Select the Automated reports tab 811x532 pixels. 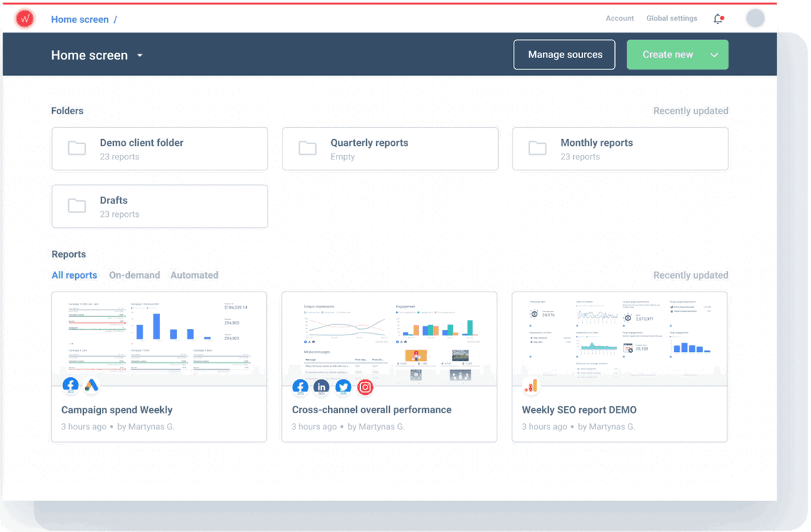[x=194, y=275]
